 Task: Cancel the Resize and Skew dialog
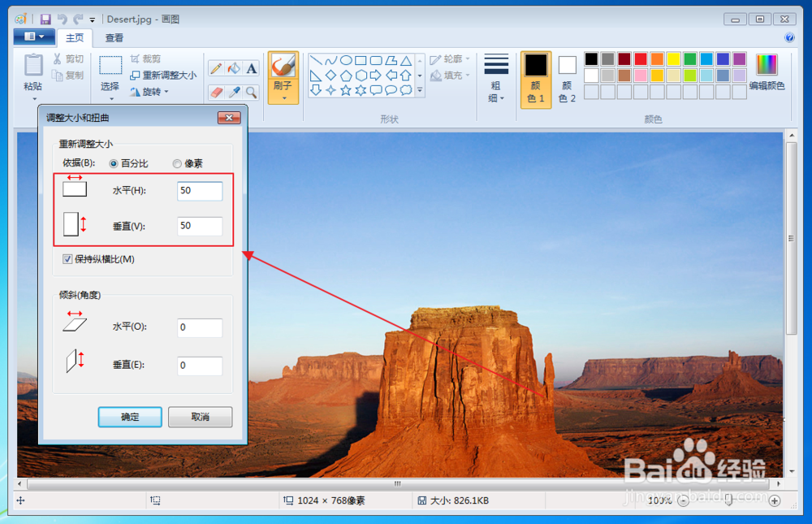pos(201,417)
